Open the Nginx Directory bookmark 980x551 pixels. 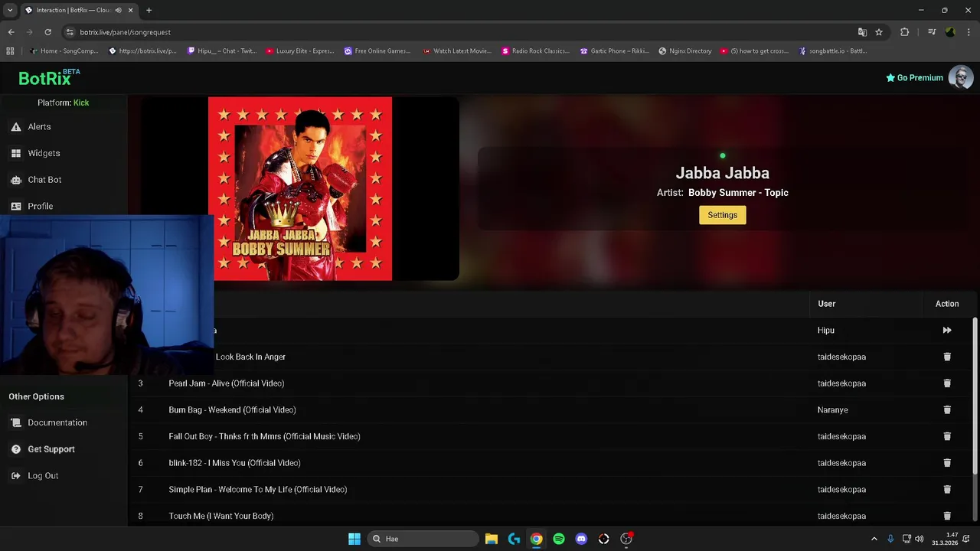coord(685,51)
